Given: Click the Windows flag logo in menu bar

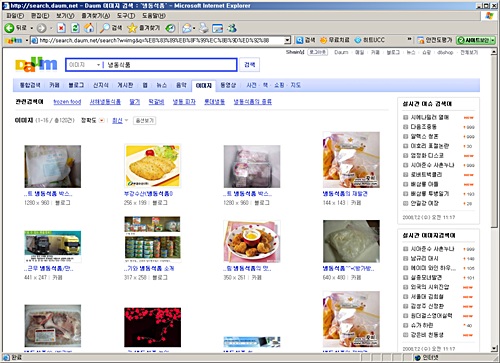Looking at the screenshot, I should 489,16.
